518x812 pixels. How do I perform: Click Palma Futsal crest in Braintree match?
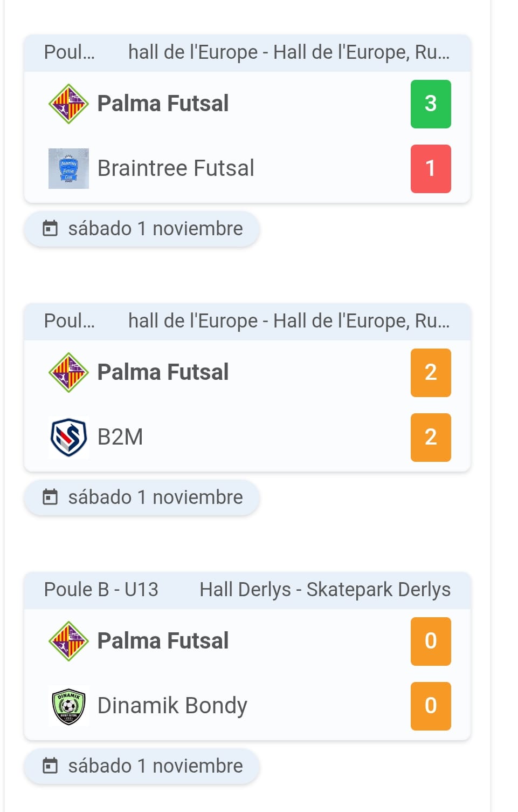click(68, 104)
